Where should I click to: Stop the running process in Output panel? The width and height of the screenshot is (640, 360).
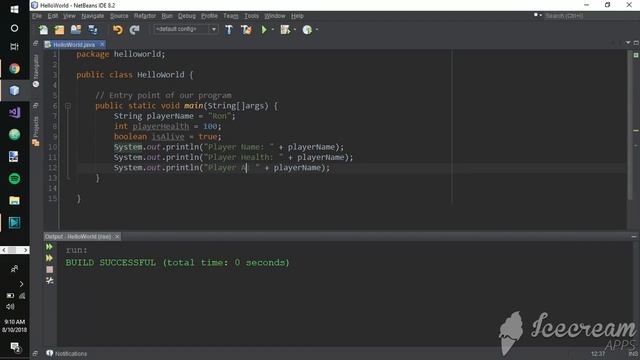(x=49, y=269)
